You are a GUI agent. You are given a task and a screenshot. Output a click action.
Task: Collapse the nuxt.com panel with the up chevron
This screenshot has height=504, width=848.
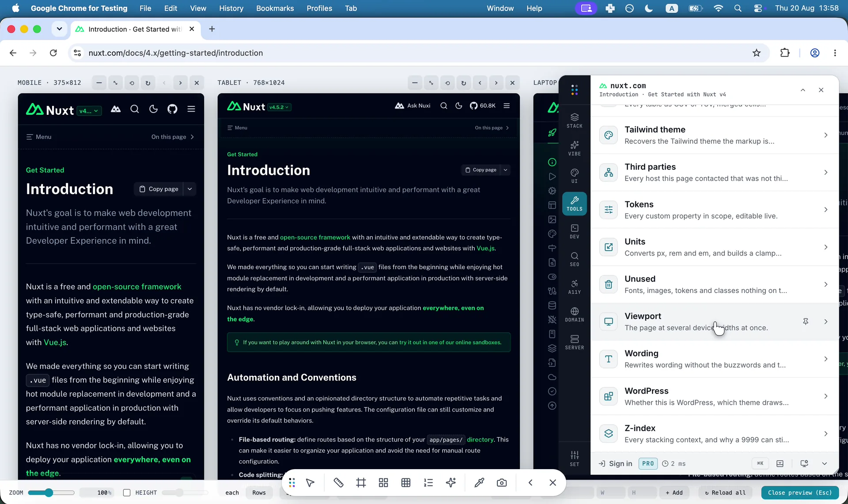[803, 90]
